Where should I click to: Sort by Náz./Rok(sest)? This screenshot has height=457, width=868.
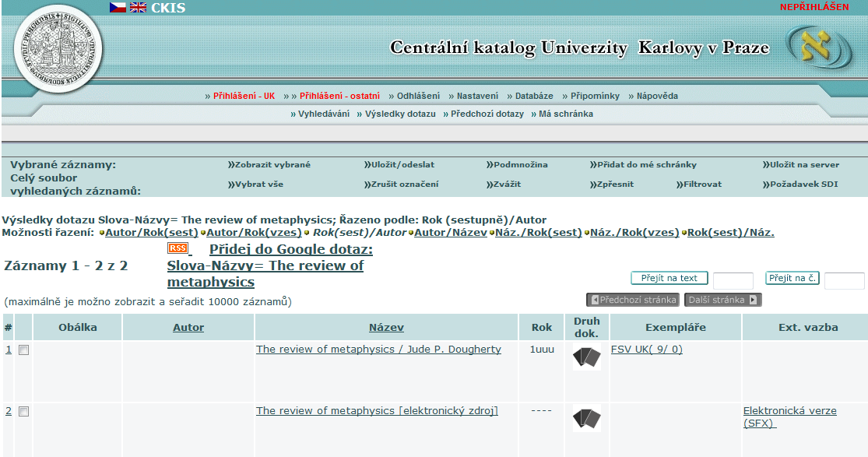pos(539,233)
